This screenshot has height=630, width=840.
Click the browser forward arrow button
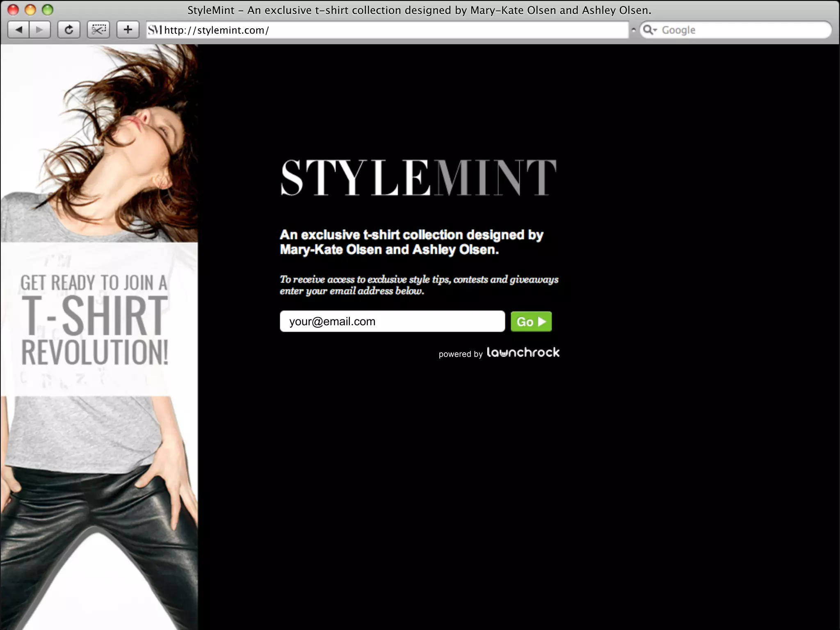(40, 30)
